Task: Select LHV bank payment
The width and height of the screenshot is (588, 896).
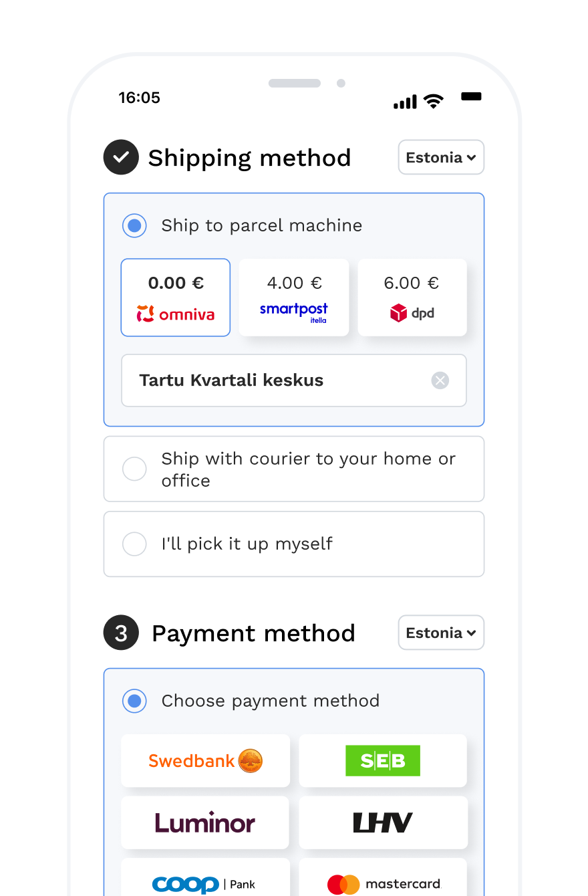Action: 383,822
